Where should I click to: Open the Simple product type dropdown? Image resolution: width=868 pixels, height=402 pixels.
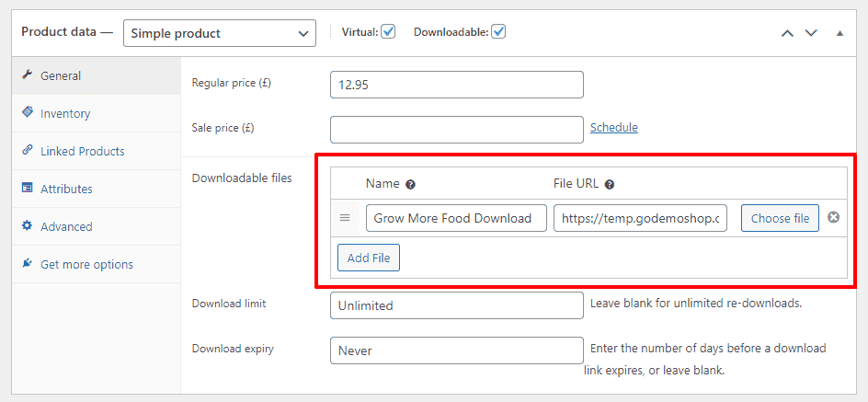220,33
